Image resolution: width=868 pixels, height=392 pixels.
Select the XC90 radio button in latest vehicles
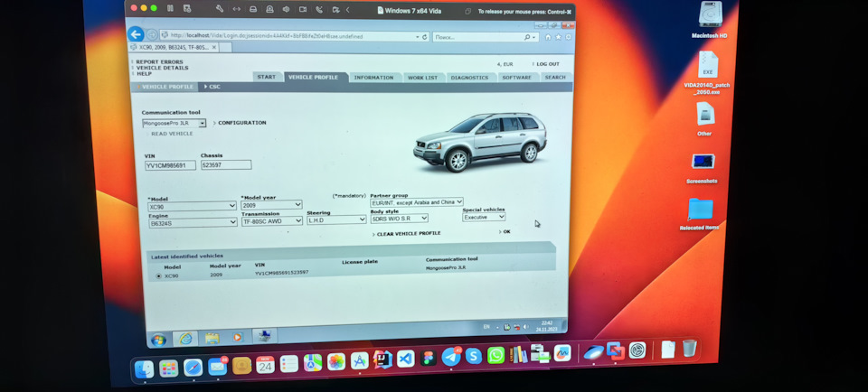pos(159,275)
